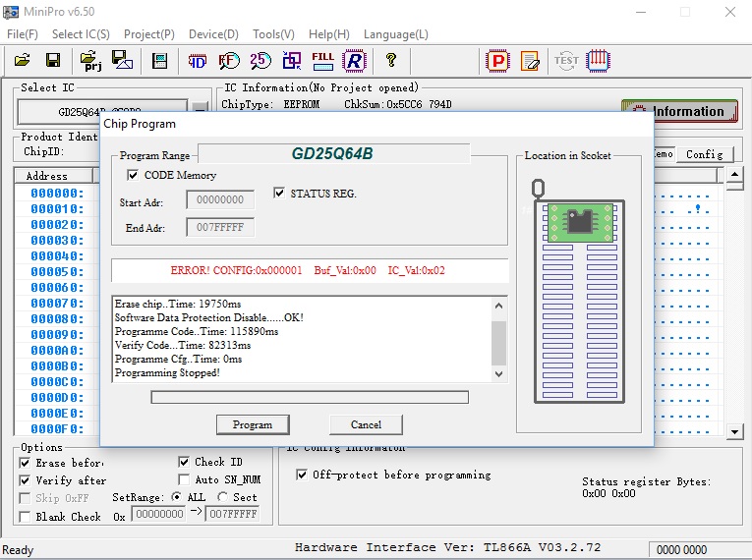Click the Read chip R icon
Viewport: 752px width, 560px height.
(355, 61)
